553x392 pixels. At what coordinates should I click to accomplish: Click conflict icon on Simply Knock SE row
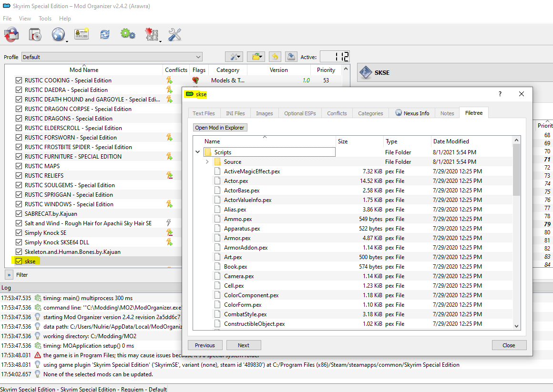point(170,232)
